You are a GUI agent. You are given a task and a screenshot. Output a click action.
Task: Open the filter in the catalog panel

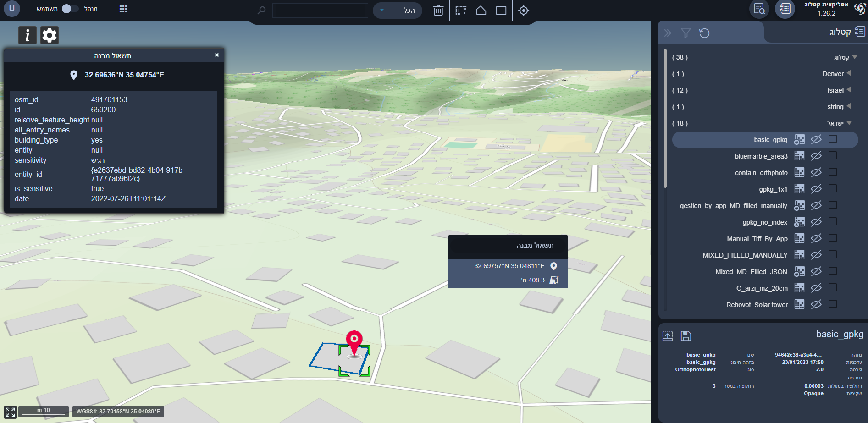pos(686,33)
